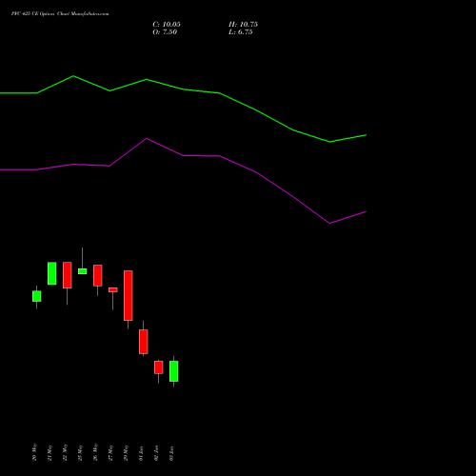Click the '20 May' date axis label
This screenshot has width=476, height=476.
(34, 452)
